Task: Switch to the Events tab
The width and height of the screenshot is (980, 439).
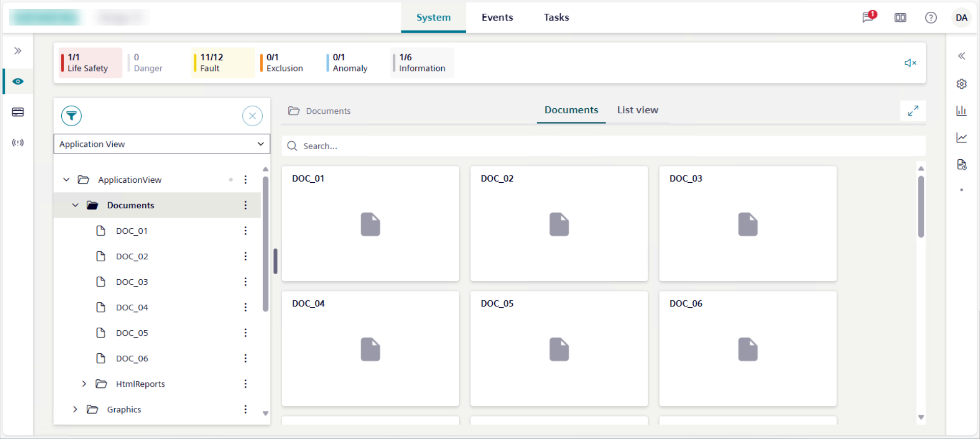Action: click(497, 17)
